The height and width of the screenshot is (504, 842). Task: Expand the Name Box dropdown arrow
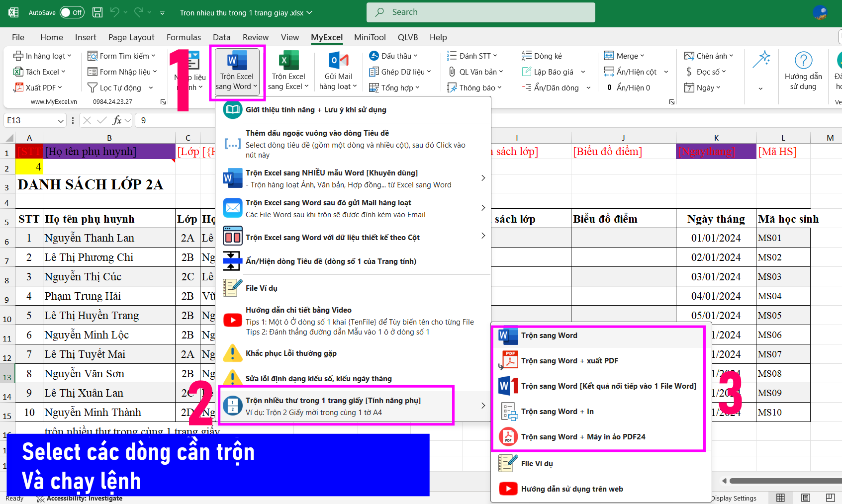pos(61,121)
